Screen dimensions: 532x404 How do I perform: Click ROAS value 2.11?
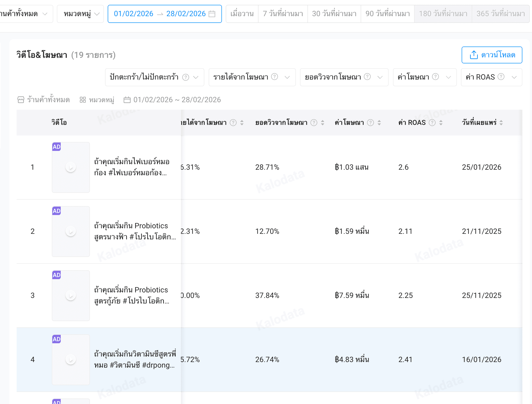405,231
